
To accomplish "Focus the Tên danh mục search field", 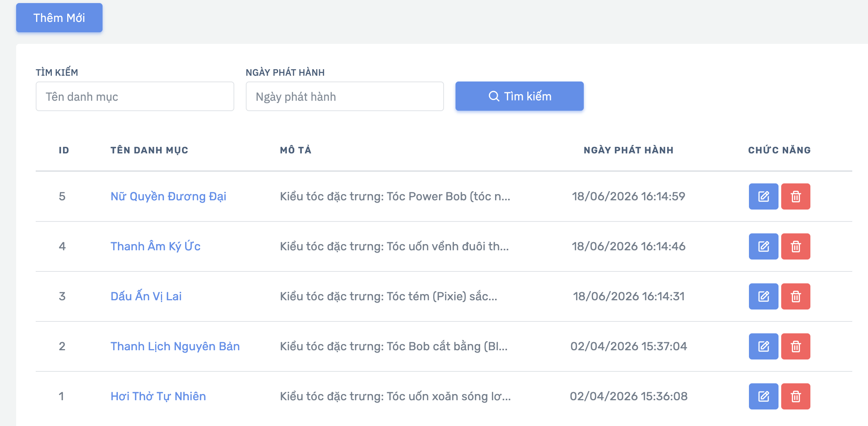I will tap(135, 96).
